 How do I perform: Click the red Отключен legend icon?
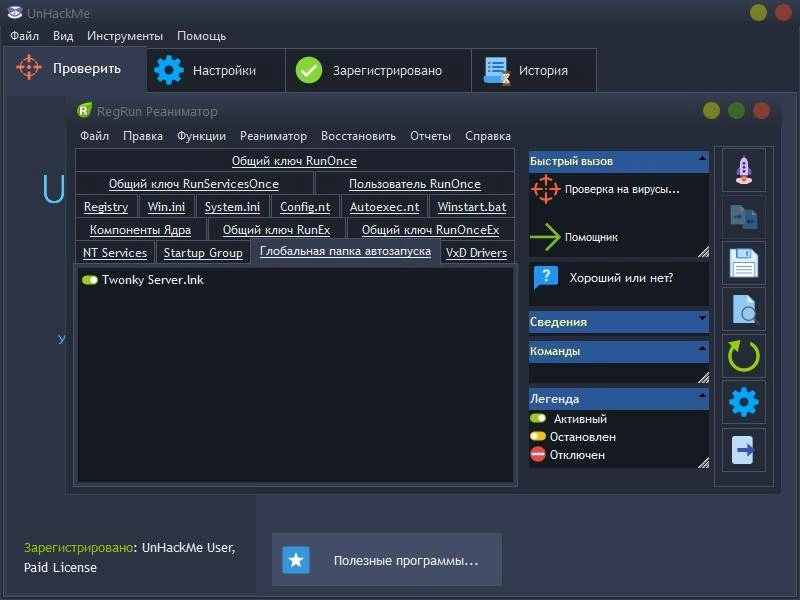538,454
